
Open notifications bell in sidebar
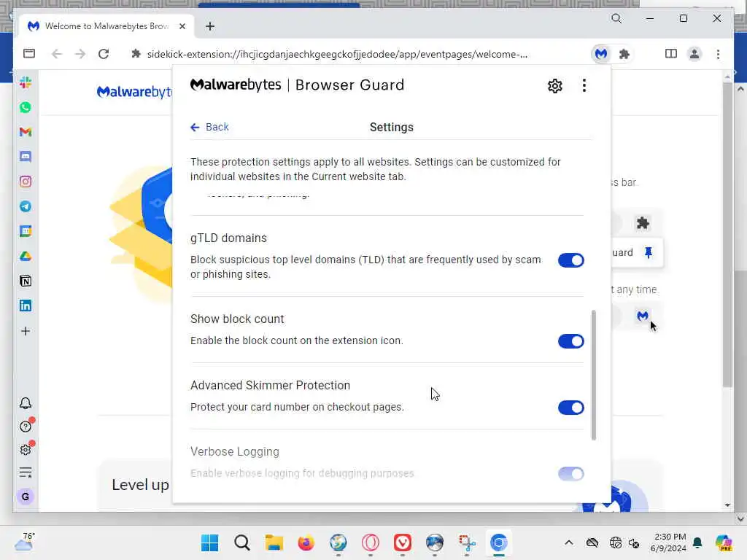[x=26, y=403]
